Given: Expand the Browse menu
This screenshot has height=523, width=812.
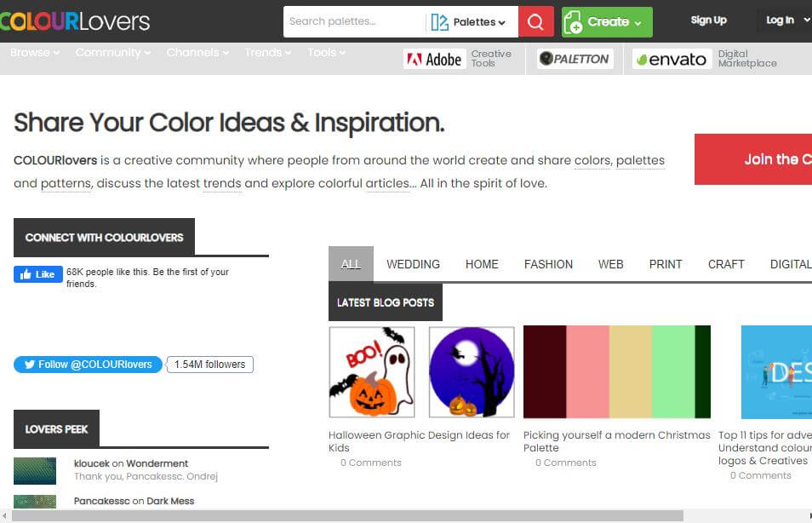Looking at the screenshot, I should (35, 53).
